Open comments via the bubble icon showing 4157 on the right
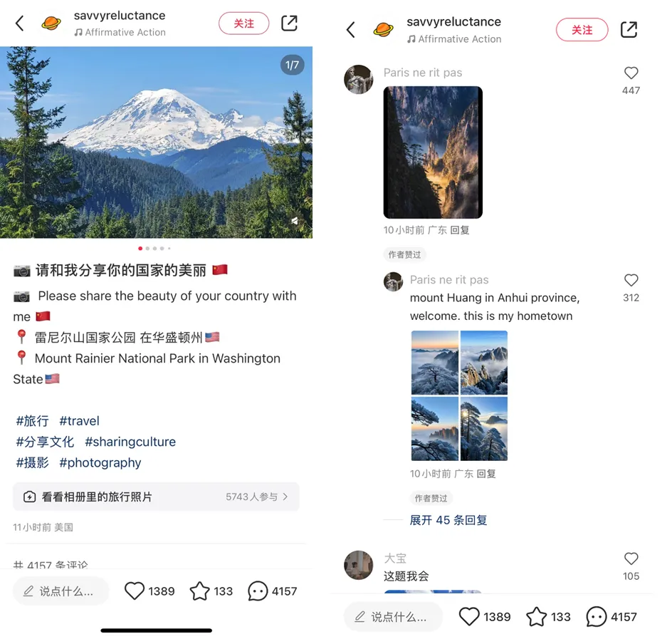672x639 pixels. click(x=596, y=617)
